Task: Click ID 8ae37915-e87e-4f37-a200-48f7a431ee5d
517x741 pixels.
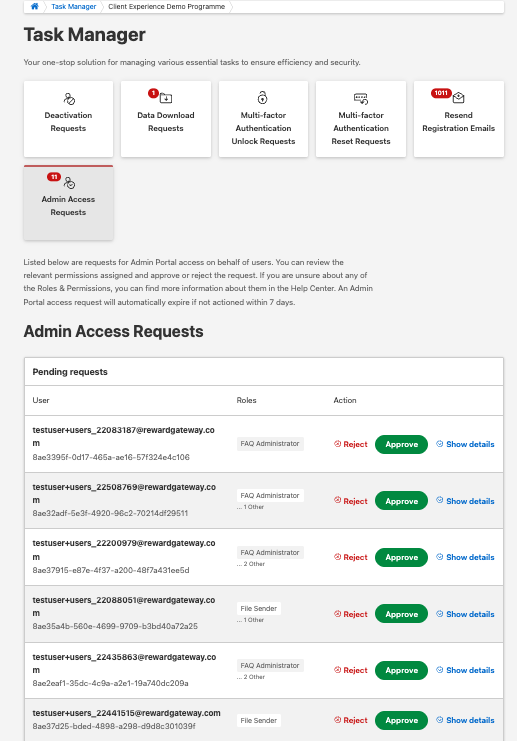Action: tap(111, 570)
